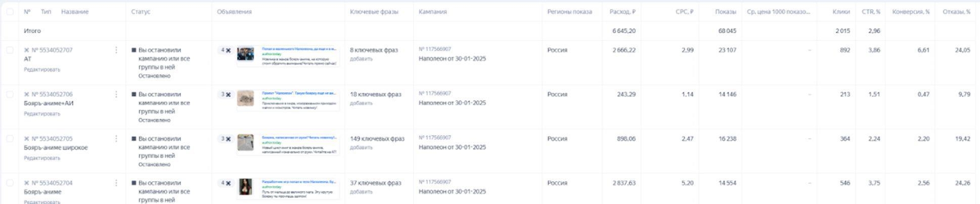This screenshot has height=204, width=980.
Task: Click the 3 ads badge for Боярь-аниме широкое
Action: [x=225, y=139]
